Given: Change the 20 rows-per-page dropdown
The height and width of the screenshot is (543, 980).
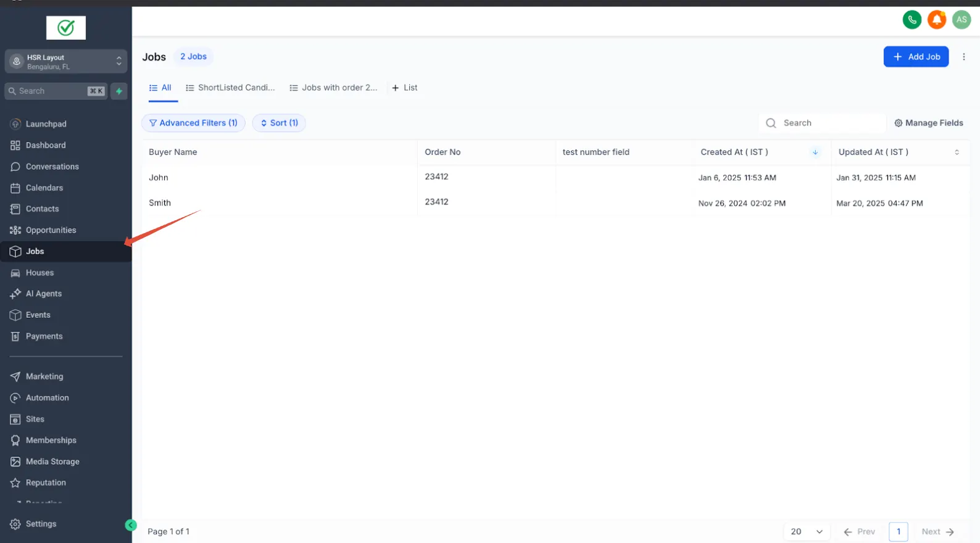Looking at the screenshot, I should pos(807,532).
